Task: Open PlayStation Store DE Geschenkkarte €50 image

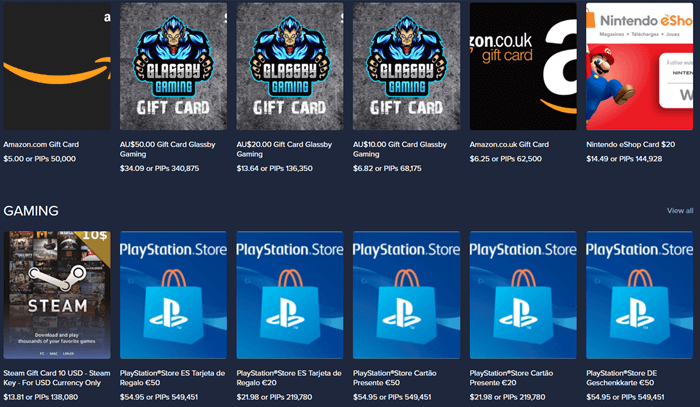Action: 639,295
